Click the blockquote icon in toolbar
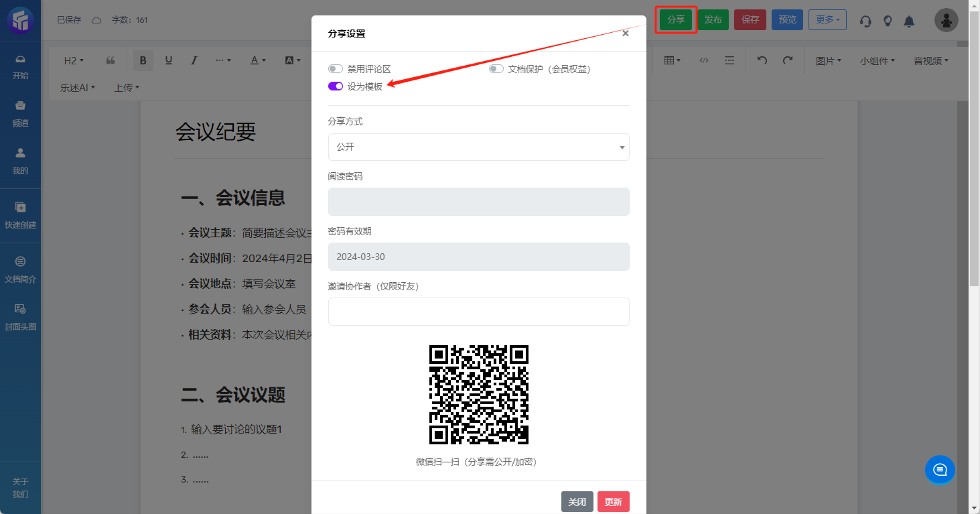The width and height of the screenshot is (980, 514). tap(111, 60)
